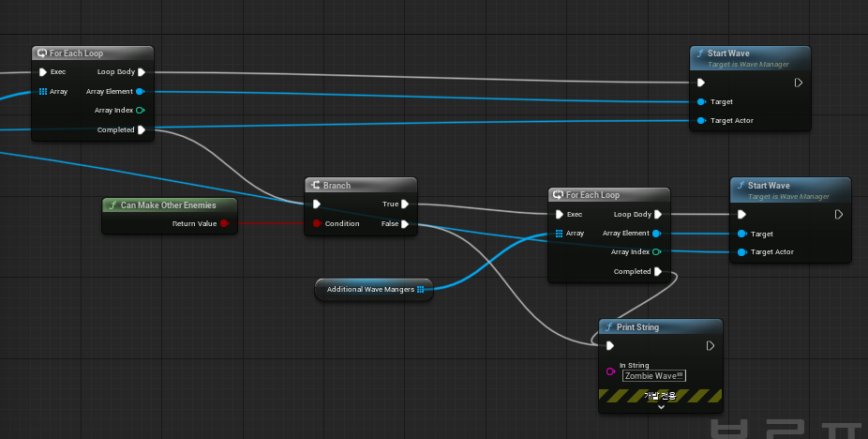Click Array Element output pin on upper For Each Loop
Screen dimensions: 868x439
pos(140,92)
